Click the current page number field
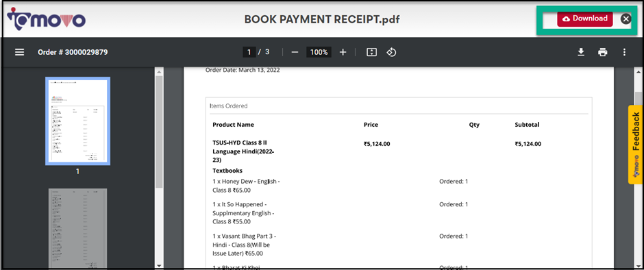Screen dimensions: 644x270 (x=249, y=52)
